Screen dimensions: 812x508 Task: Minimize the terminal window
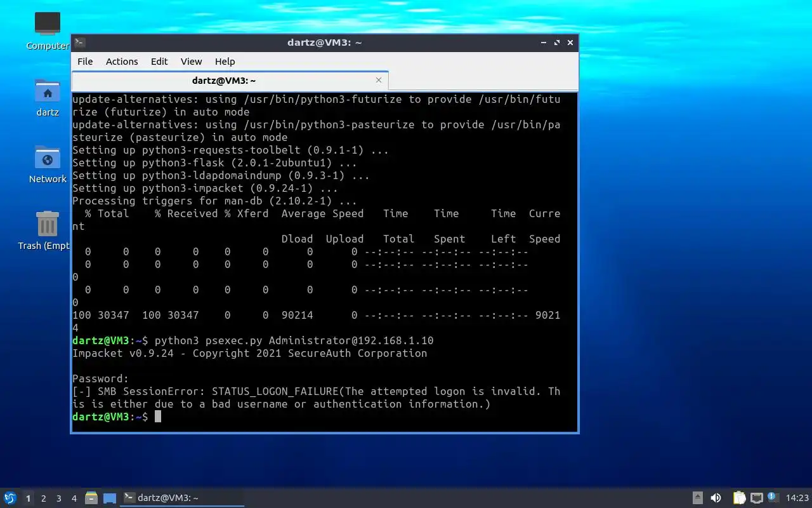tap(544, 43)
